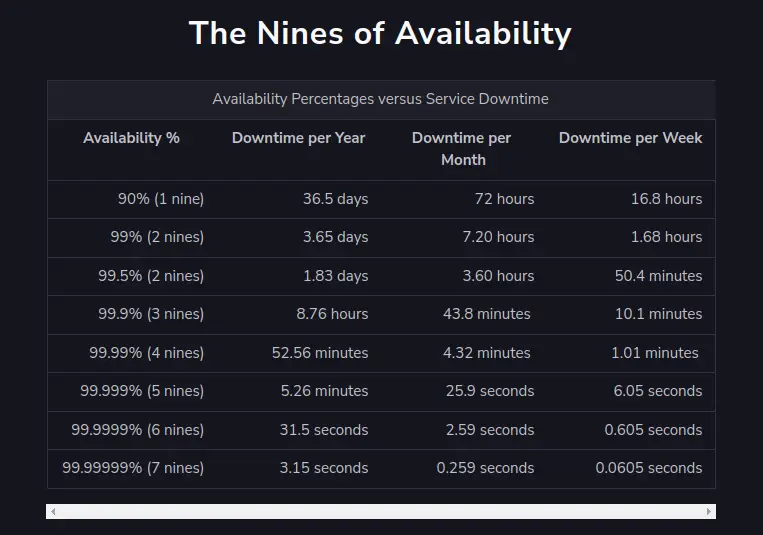Click the "36.5 days" yearly downtime cell
763x535 pixels.
click(335, 199)
